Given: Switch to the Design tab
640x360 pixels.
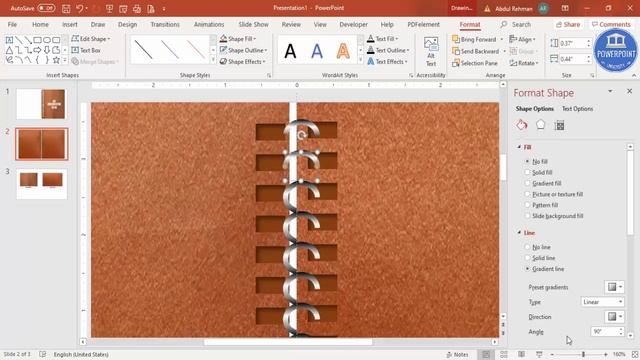Looking at the screenshot, I should click(127, 24).
